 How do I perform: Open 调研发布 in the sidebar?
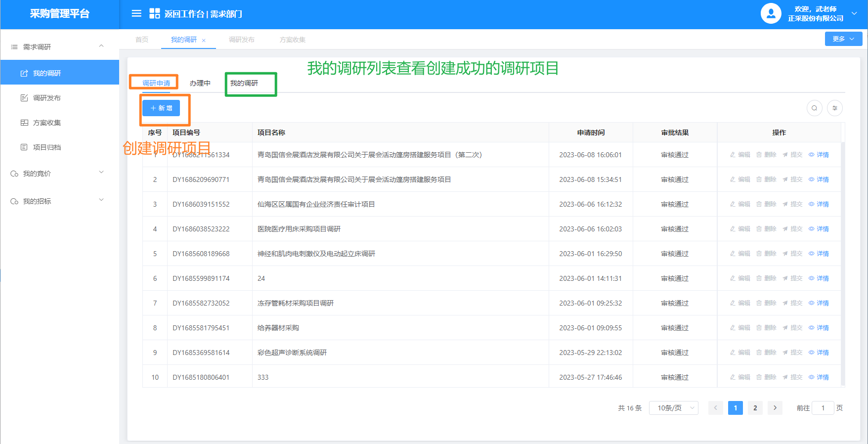point(46,98)
